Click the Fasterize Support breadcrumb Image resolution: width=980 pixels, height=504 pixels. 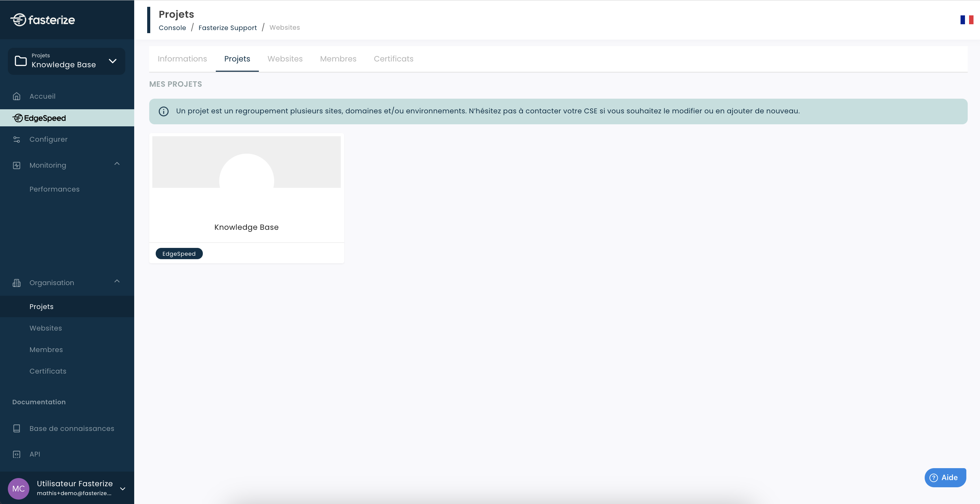(x=227, y=27)
